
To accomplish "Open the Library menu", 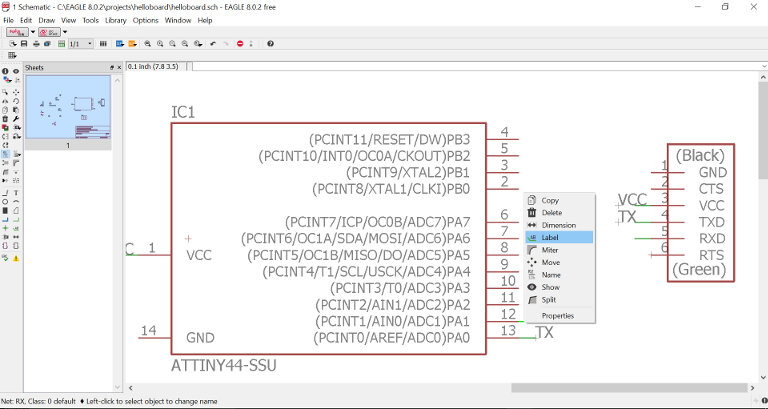I will (x=116, y=20).
